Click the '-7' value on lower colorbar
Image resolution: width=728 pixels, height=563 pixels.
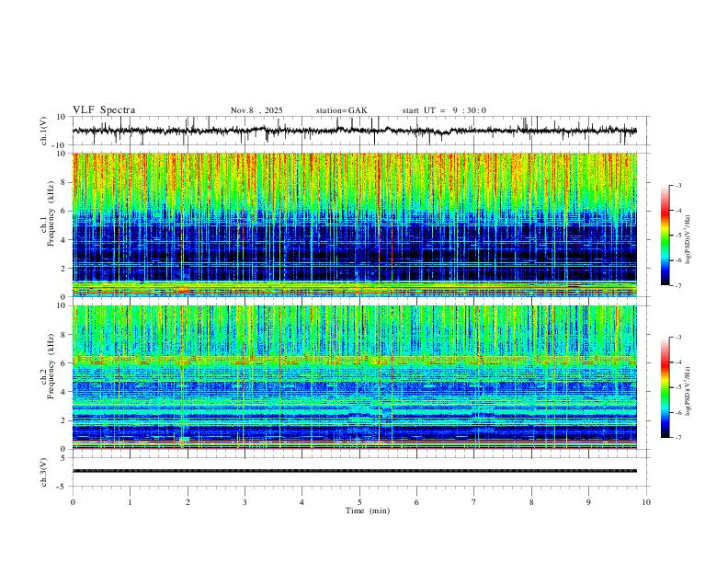[x=678, y=438]
